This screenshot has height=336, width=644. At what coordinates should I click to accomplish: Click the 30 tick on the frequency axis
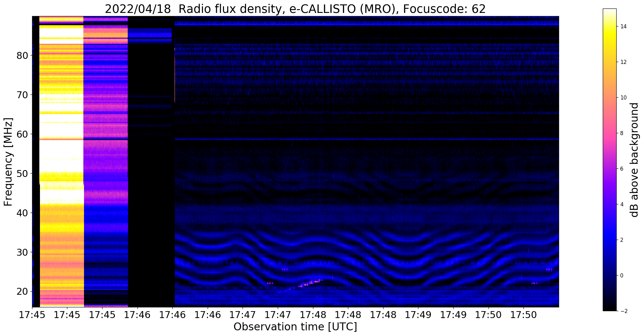[23, 252]
